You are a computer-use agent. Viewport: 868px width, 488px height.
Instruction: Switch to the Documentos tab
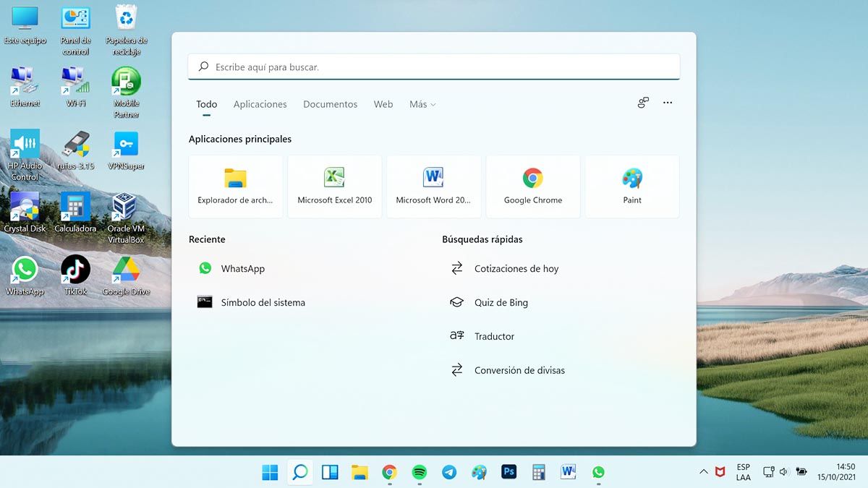331,104
